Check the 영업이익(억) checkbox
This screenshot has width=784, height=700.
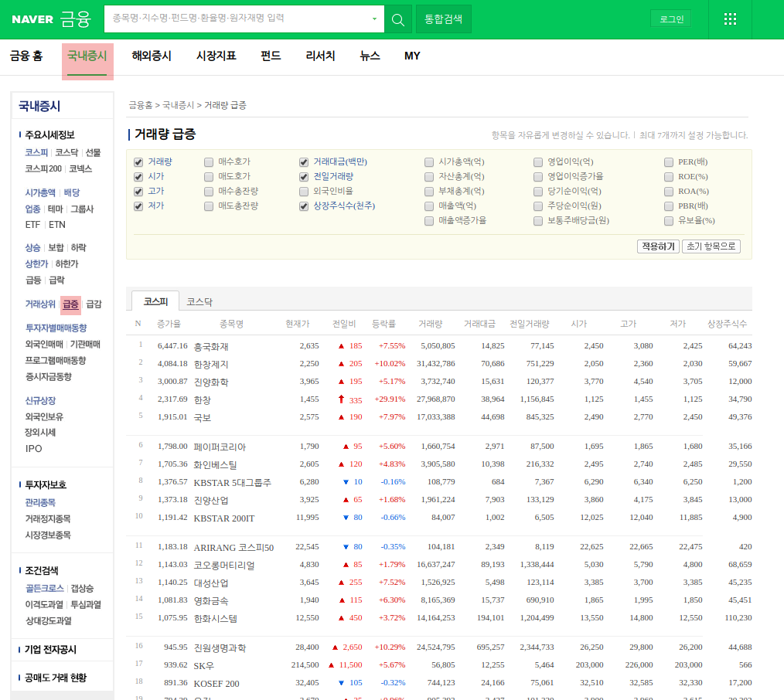pyautogui.click(x=538, y=162)
